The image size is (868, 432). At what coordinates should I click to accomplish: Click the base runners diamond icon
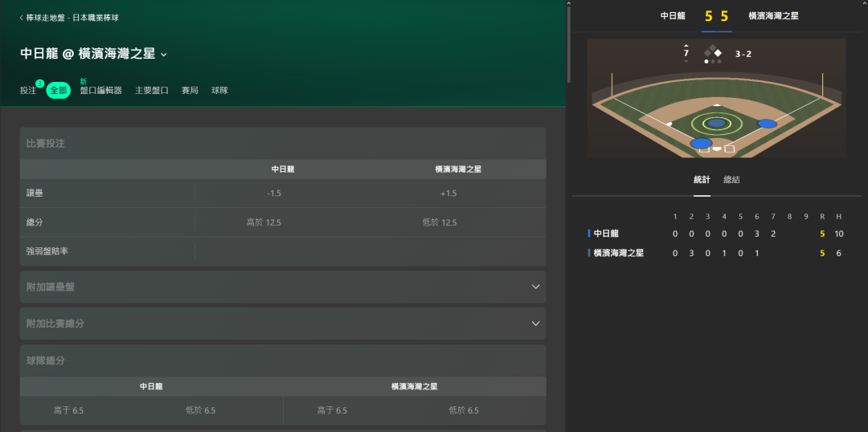[x=712, y=52]
